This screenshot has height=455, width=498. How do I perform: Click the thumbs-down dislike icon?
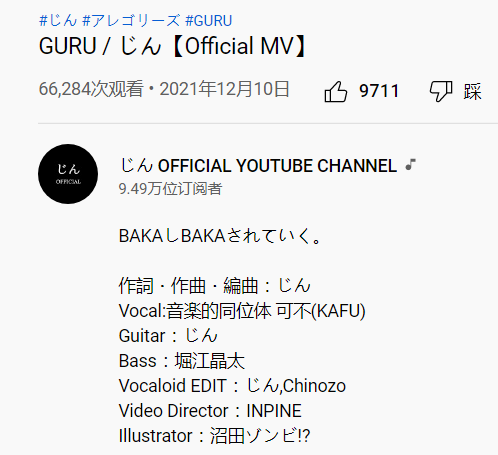coord(441,91)
